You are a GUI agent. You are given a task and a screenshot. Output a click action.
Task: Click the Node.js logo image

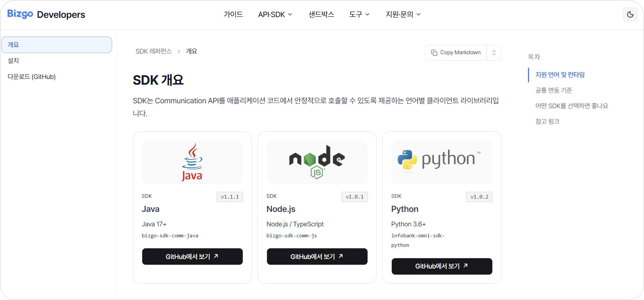click(x=317, y=162)
